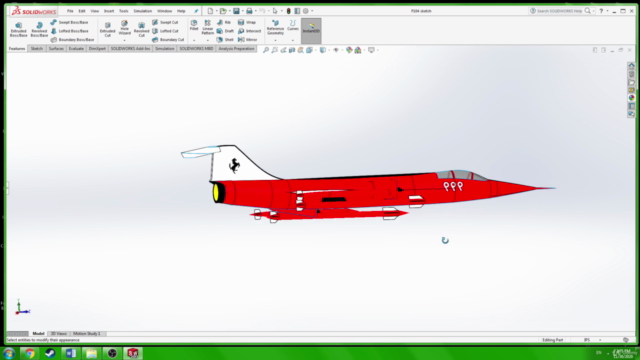The image size is (640, 360).
Task: Click the Apply Scene icon
Action: [358, 50]
